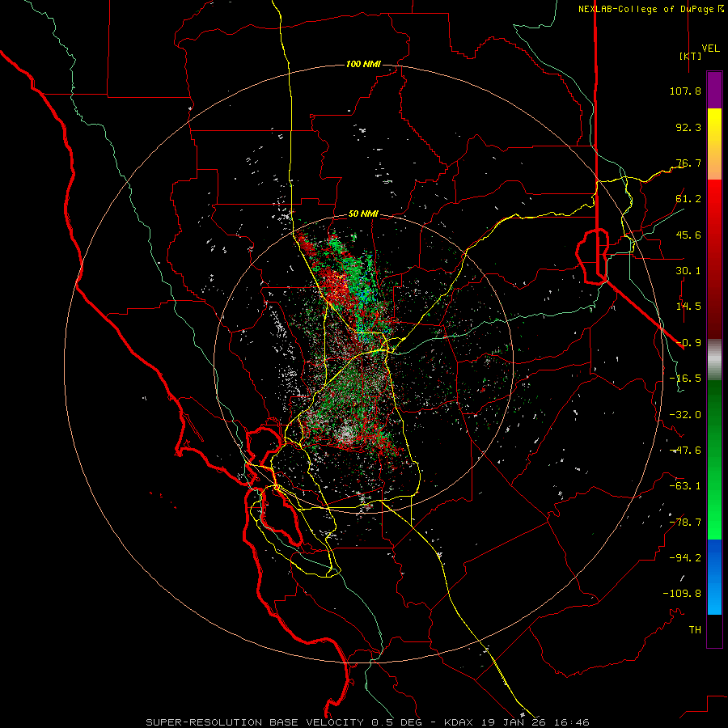Click the 30.1 scale value
728x728 pixels.
click(688, 271)
